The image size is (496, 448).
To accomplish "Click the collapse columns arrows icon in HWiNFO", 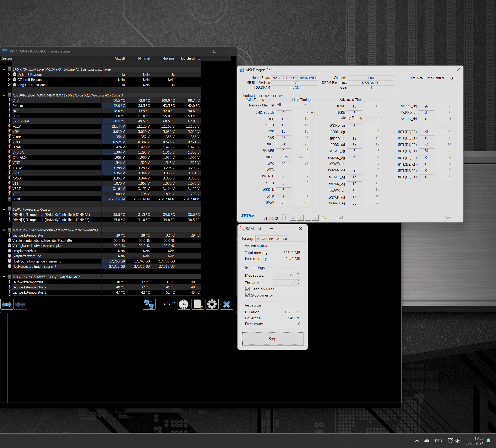I will (x=20, y=304).
